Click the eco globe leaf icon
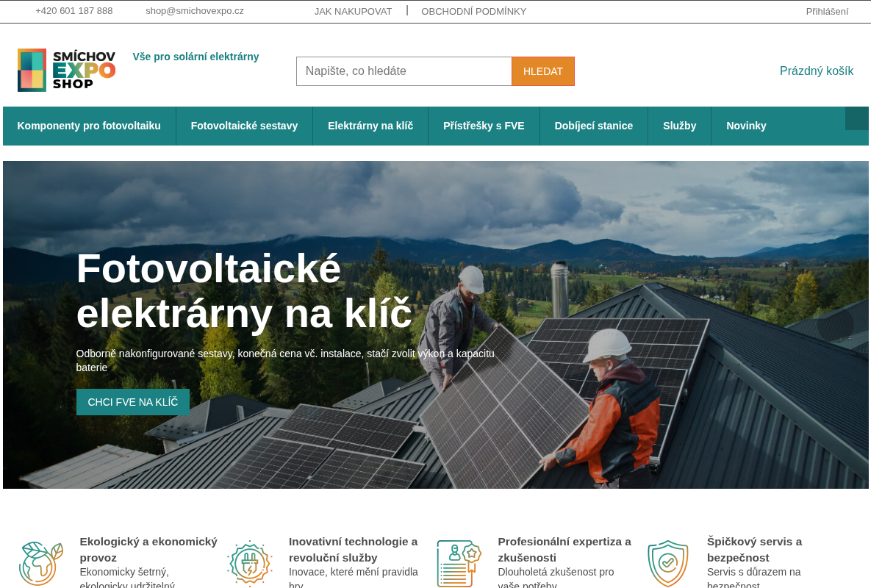The height and width of the screenshot is (588, 882). (41, 564)
